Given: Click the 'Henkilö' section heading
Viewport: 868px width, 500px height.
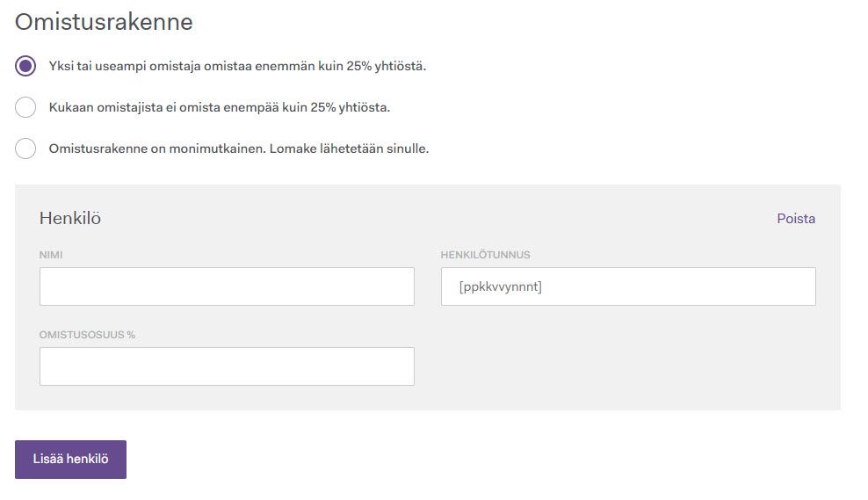Looking at the screenshot, I should (x=70, y=219).
